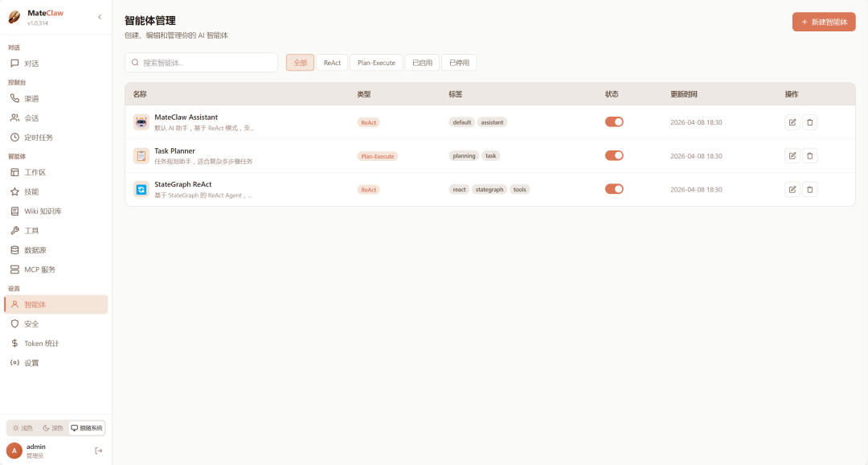The width and height of the screenshot is (868, 465).
Task: Collapse the sidebar with the chevron
Action: tap(100, 17)
